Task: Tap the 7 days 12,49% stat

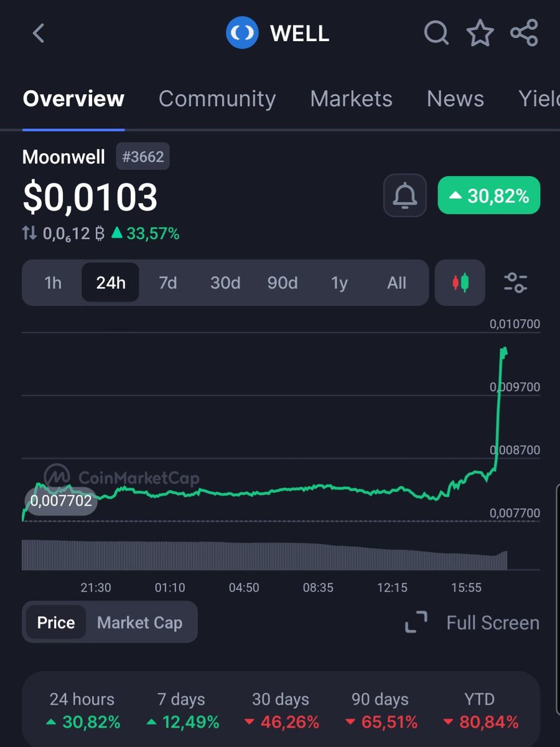Action: (182, 711)
